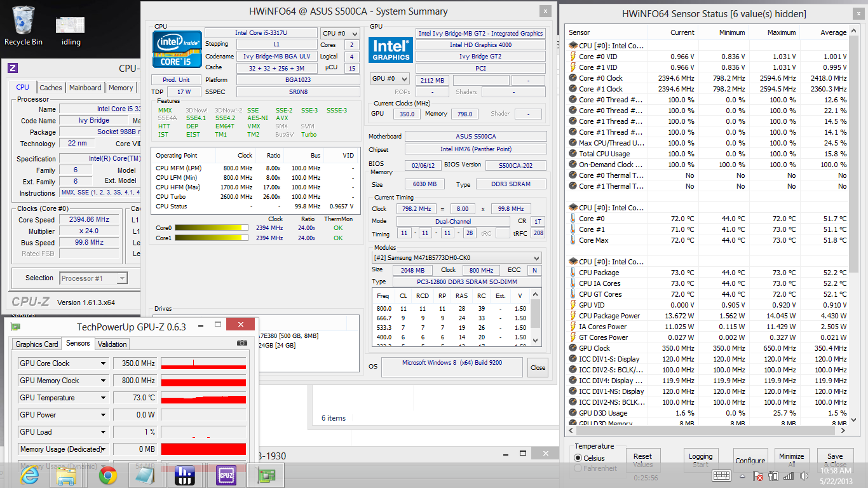The width and height of the screenshot is (868, 488).
Task: Open the Graphics Card tab in GPU-Z
Action: pos(37,344)
